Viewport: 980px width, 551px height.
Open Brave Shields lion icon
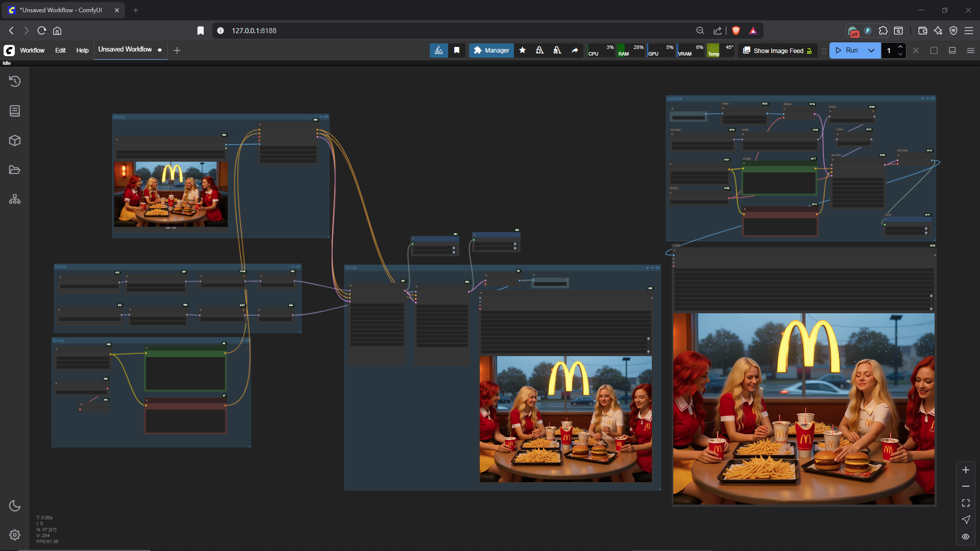click(x=736, y=31)
